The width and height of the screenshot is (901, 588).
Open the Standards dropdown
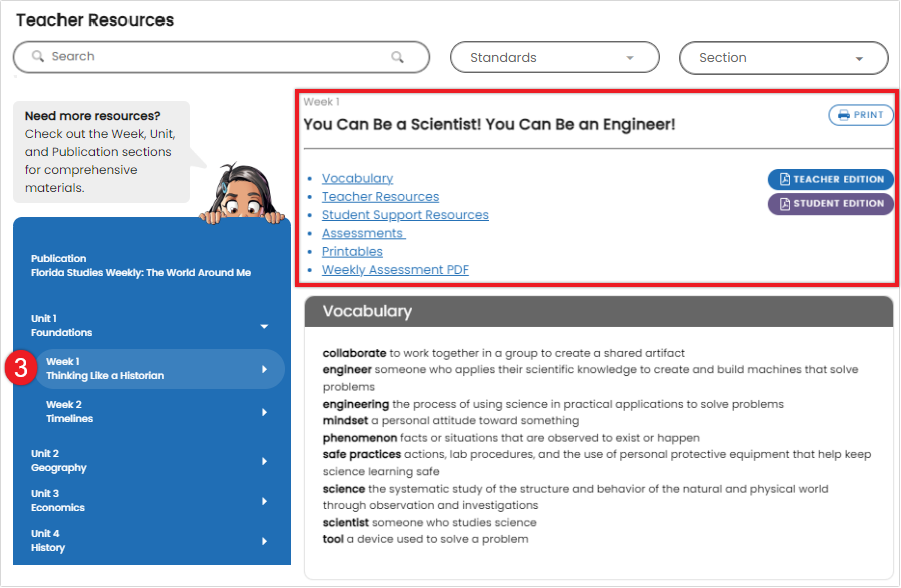[554, 57]
